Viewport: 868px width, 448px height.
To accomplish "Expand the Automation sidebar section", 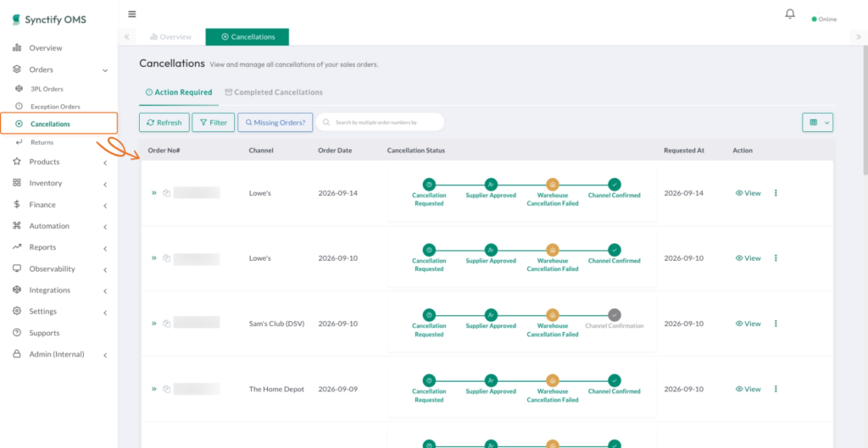I will click(x=105, y=227).
